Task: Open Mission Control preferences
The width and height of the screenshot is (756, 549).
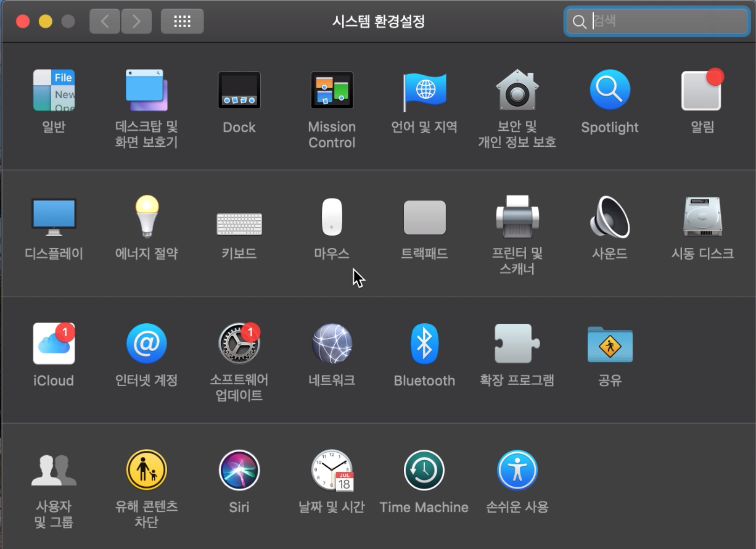Action: tap(332, 90)
